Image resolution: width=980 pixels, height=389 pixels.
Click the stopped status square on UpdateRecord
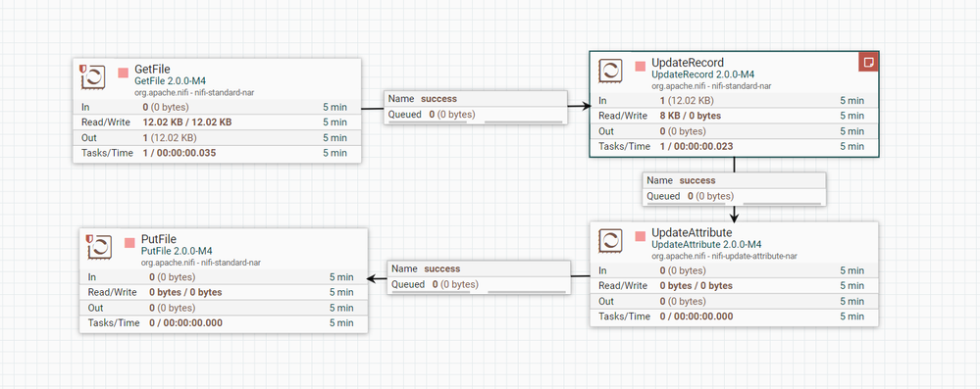pos(640,67)
